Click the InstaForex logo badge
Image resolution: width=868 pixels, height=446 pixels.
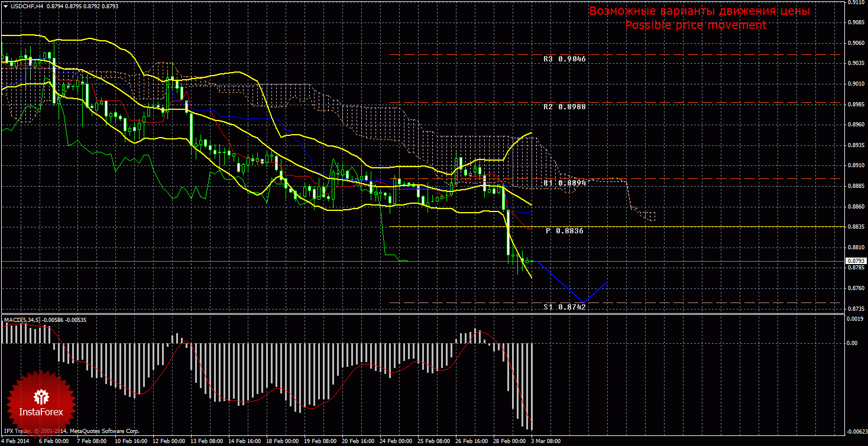coord(41,402)
